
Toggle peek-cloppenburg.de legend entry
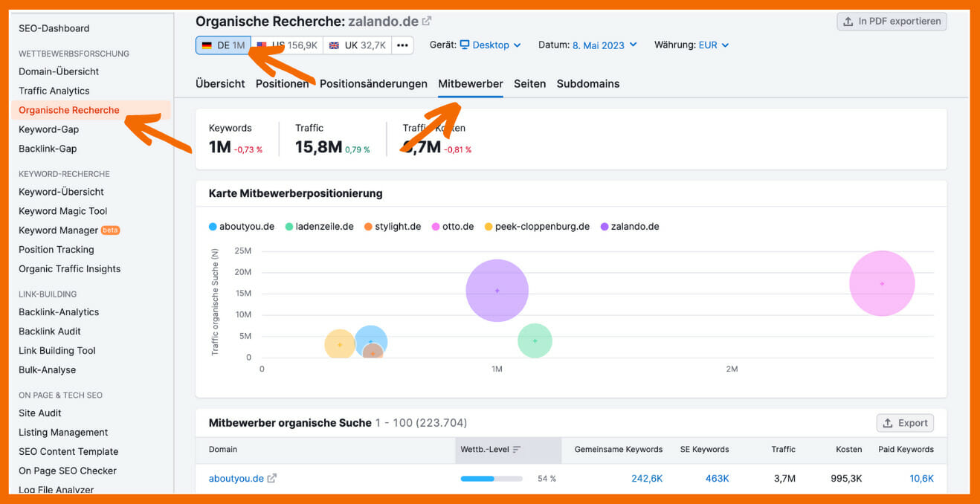click(x=536, y=227)
